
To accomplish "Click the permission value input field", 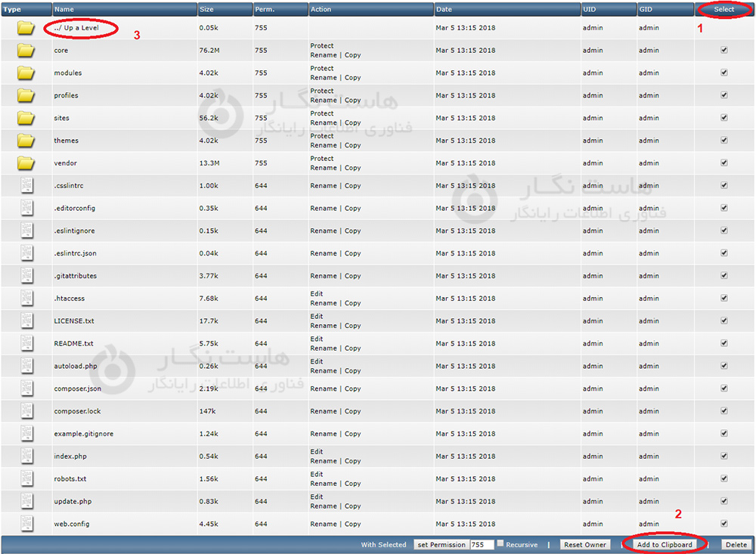I will 482,545.
